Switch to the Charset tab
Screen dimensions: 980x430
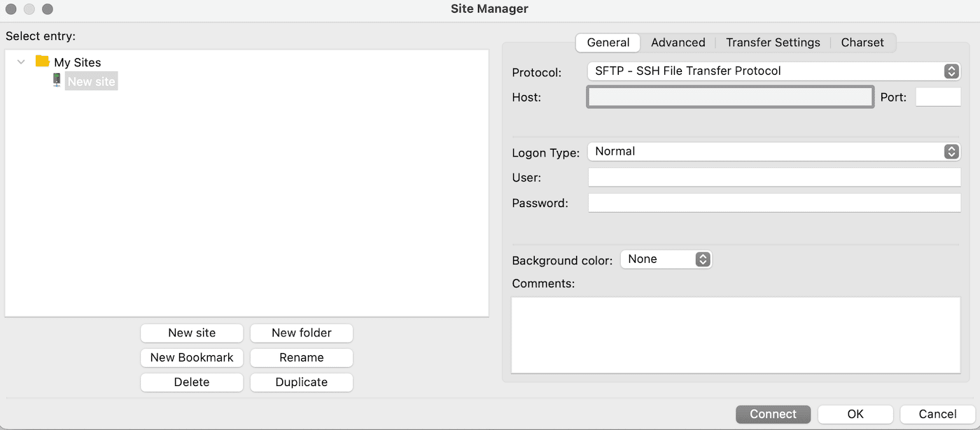(x=862, y=43)
